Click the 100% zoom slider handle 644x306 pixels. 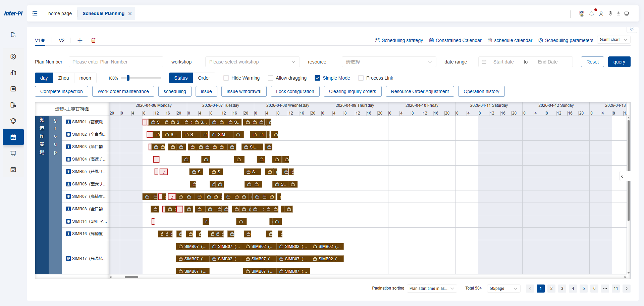(x=128, y=78)
